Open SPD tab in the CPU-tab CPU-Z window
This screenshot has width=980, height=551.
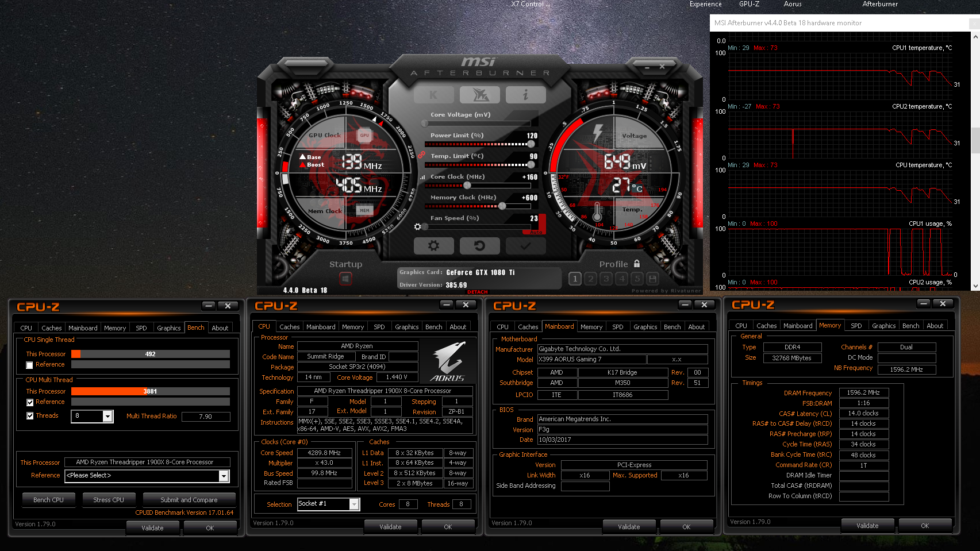tap(379, 327)
